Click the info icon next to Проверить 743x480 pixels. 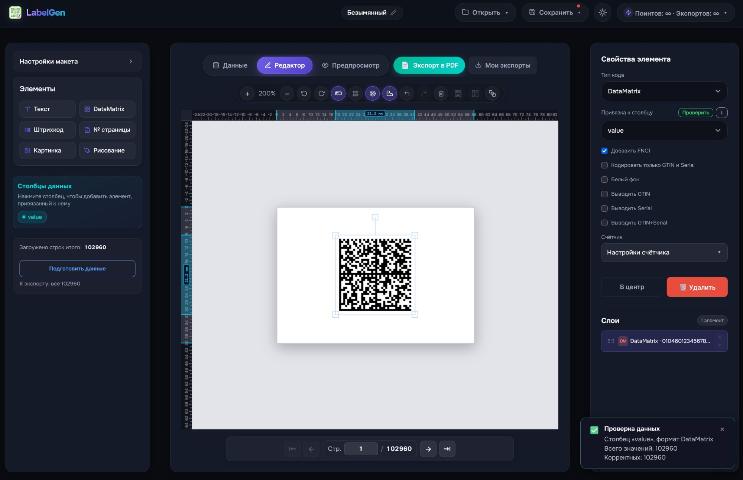click(722, 112)
